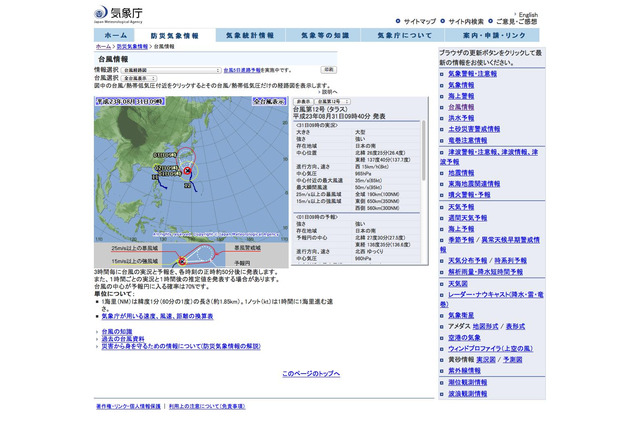Viewport: 640px width, 426px height.
Task: Click the typhoon center marker on the map
Action: pyautogui.click(x=187, y=171)
